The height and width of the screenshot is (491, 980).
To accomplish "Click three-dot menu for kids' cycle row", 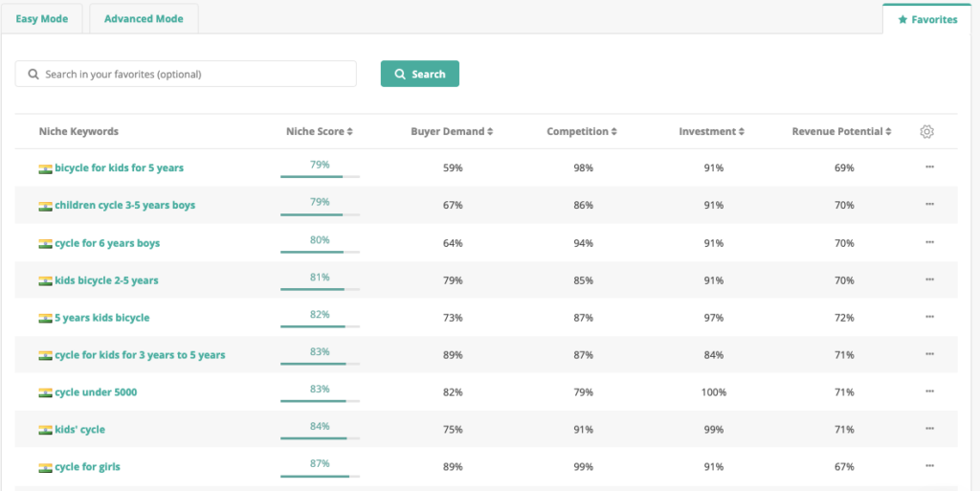I will click(929, 429).
